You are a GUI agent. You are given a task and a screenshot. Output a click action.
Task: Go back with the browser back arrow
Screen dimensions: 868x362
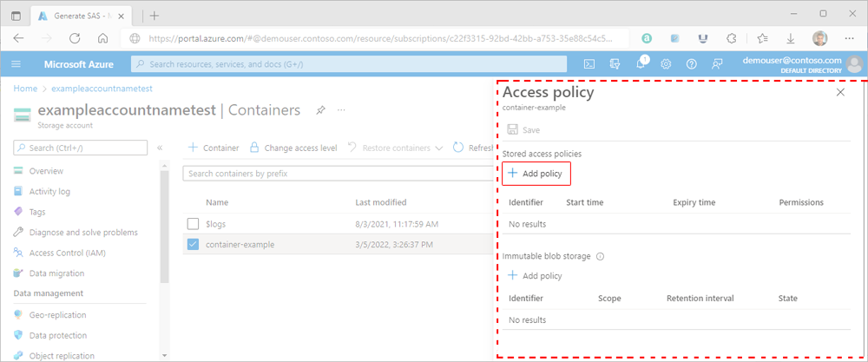pyautogui.click(x=19, y=38)
